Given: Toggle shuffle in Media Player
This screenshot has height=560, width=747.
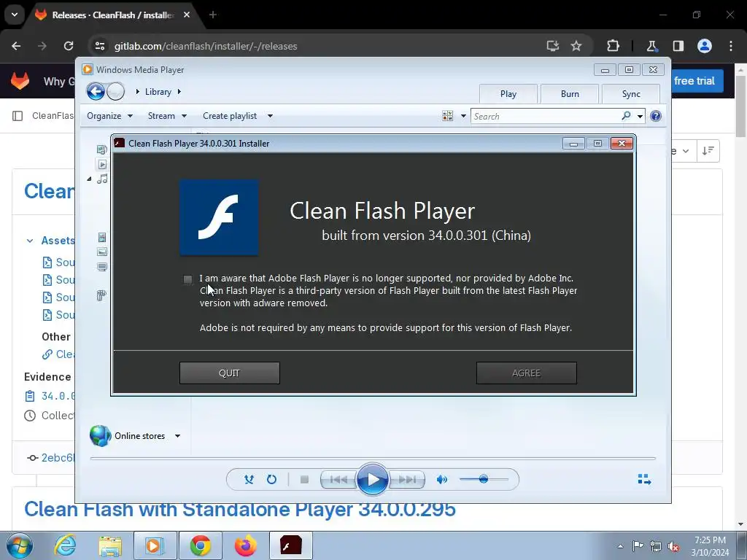Looking at the screenshot, I should pos(249,480).
